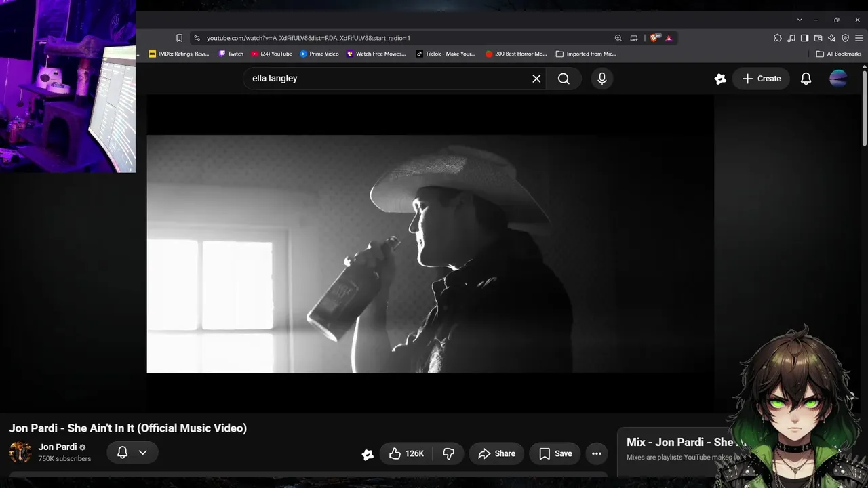Open the Create button menu
Image resolution: width=868 pixels, height=488 pixels.
(762, 79)
